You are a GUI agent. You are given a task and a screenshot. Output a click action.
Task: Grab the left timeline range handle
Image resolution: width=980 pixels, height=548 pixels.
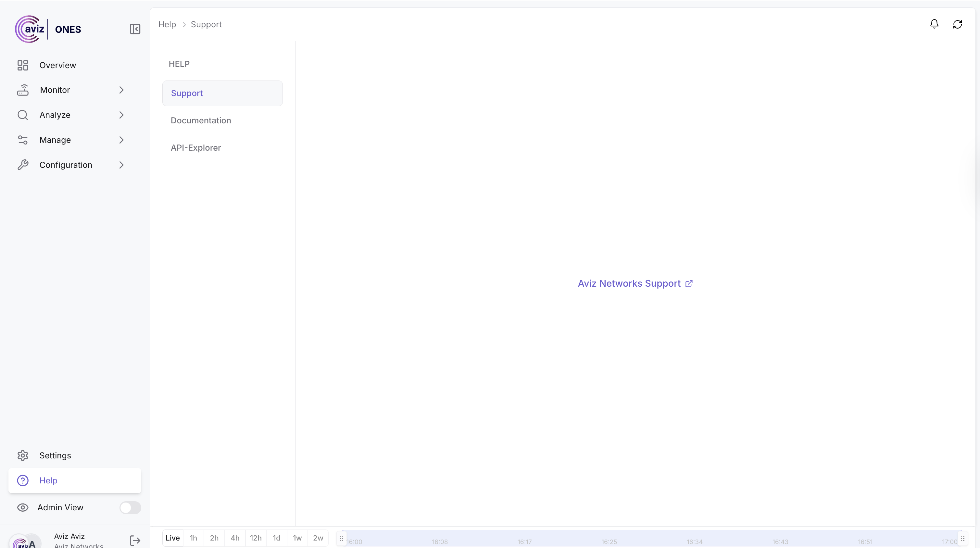(341, 538)
